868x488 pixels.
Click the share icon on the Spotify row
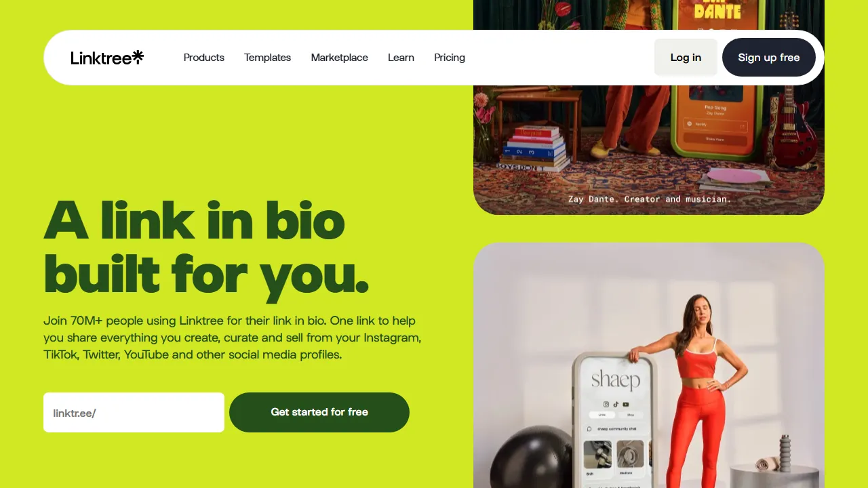pyautogui.click(x=743, y=127)
